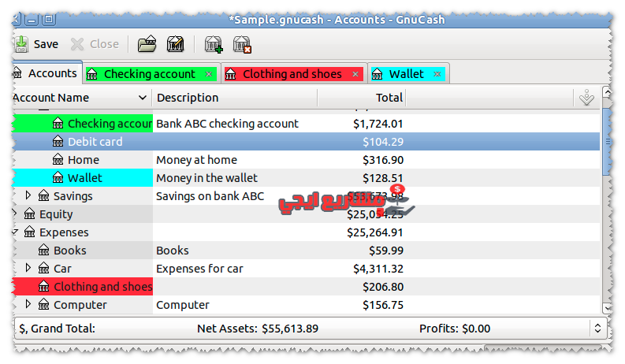
Task: Collapse the Expenses account tree
Action: [15, 232]
